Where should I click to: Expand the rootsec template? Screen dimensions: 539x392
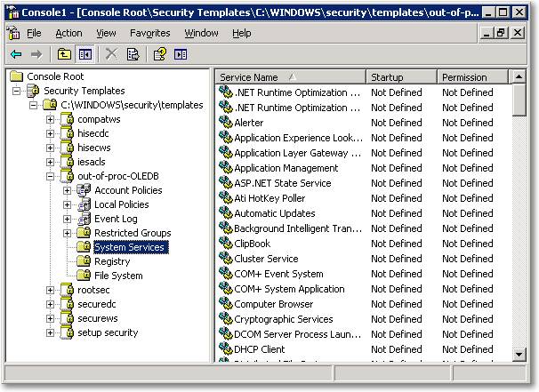50,290
